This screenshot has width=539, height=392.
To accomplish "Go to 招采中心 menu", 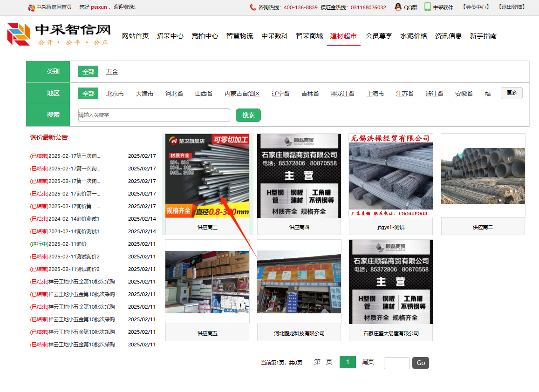I will [170, 36].
